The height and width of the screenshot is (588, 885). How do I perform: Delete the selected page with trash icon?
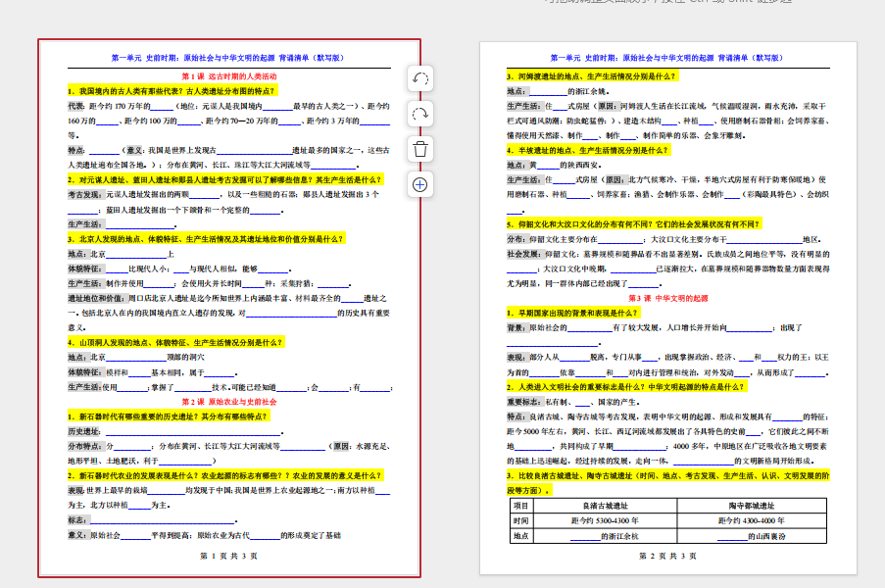[419, 149]
